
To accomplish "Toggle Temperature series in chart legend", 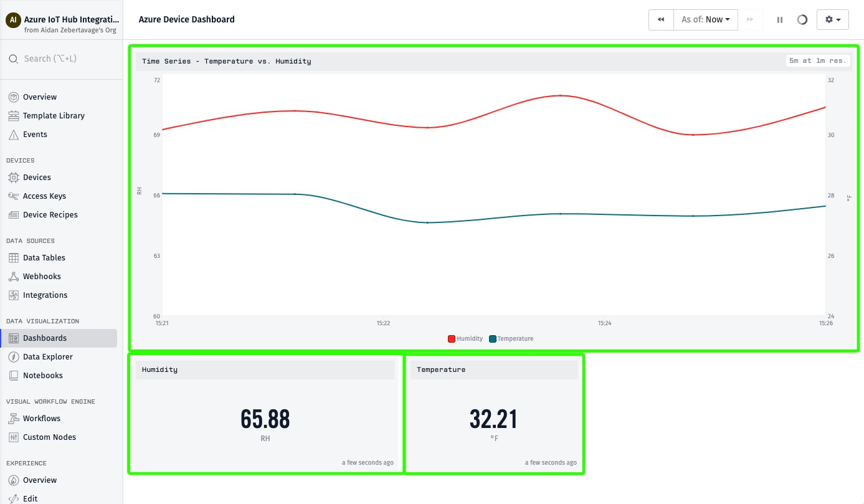I will 511,339.
